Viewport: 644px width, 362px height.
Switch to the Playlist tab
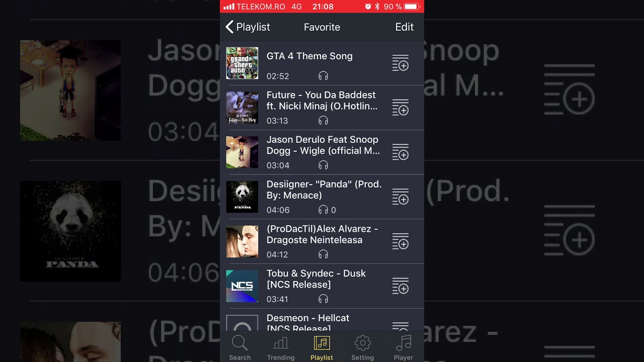pos(322,347)
